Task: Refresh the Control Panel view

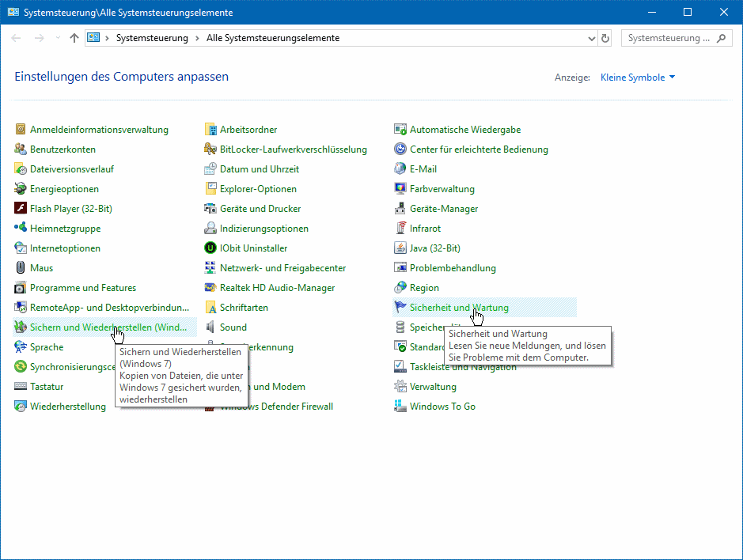Action: pos(606,38)
